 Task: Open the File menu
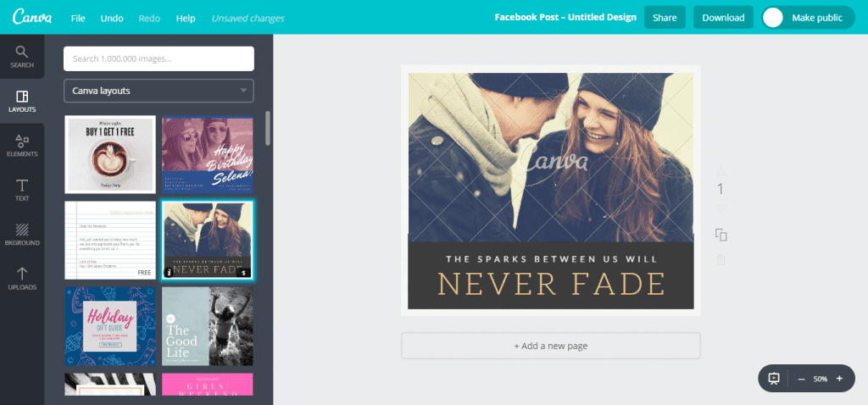78,19
